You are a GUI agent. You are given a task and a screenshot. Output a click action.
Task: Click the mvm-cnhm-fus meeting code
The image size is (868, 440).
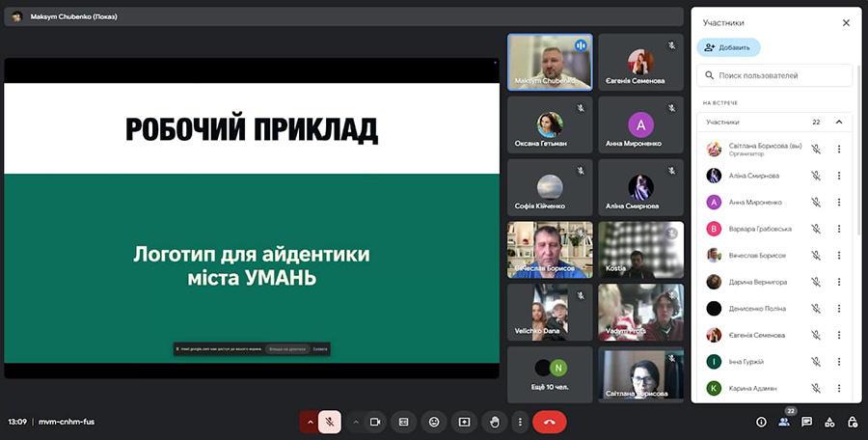click(x=67, y=422)
